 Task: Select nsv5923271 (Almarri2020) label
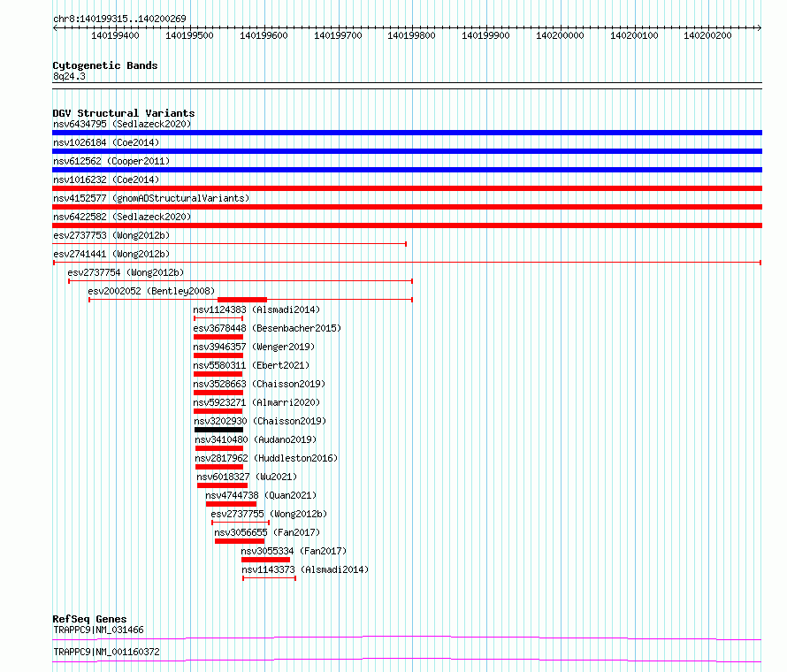pyautogui.click(x=256, y=402)
